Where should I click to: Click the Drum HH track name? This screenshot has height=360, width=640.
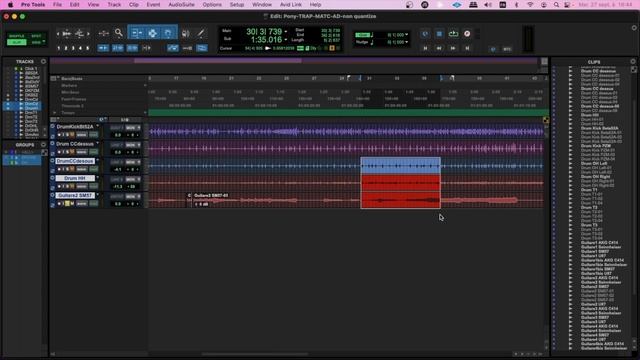click(x=75, y=178)
